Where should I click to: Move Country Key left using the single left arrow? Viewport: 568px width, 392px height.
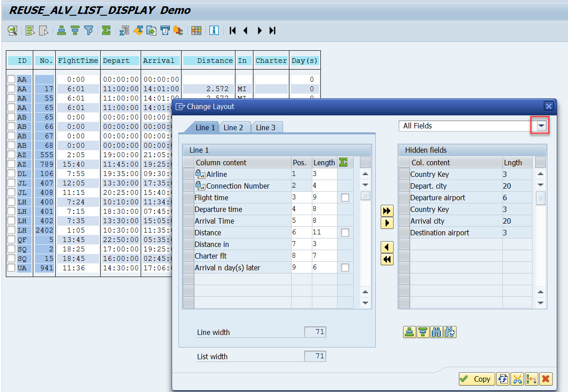(x=387, y=247)
